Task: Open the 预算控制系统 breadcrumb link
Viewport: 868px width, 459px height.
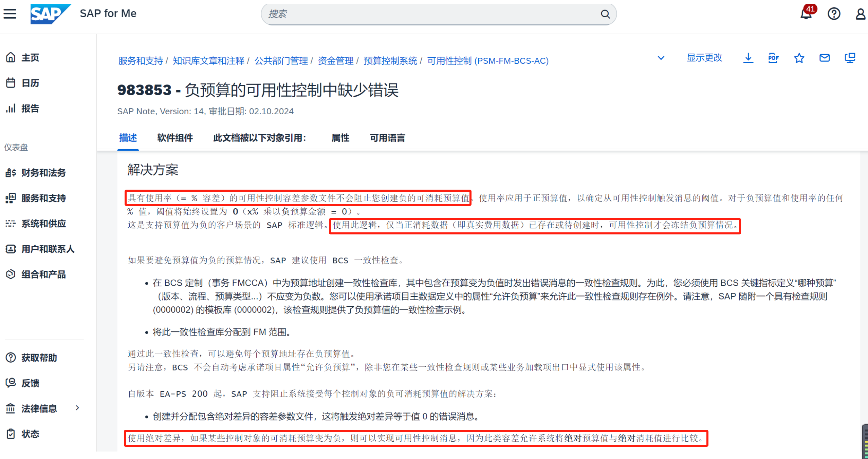Action: [x=390, y=61]
